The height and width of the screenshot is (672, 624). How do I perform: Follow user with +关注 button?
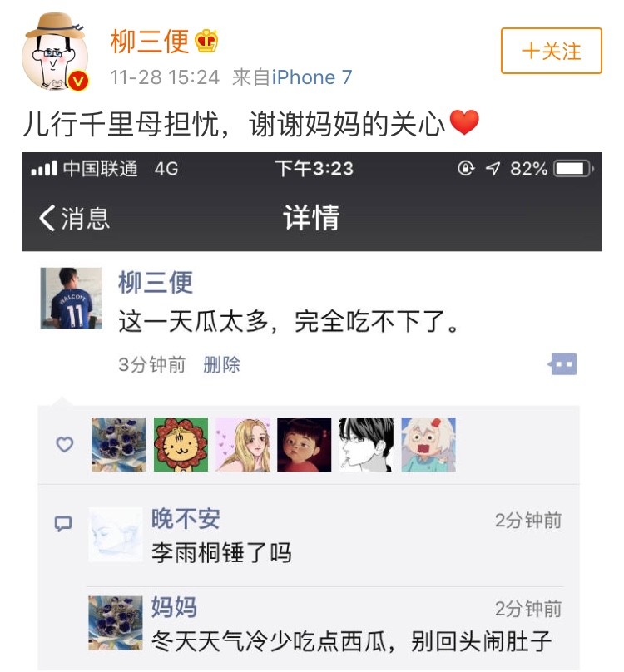(552, 51)
